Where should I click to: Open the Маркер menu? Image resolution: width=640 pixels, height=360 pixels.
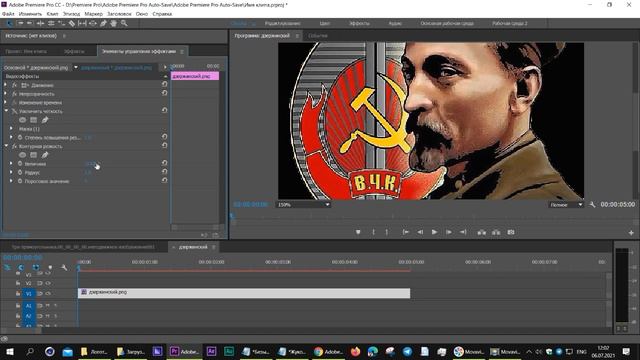(93, 14)
